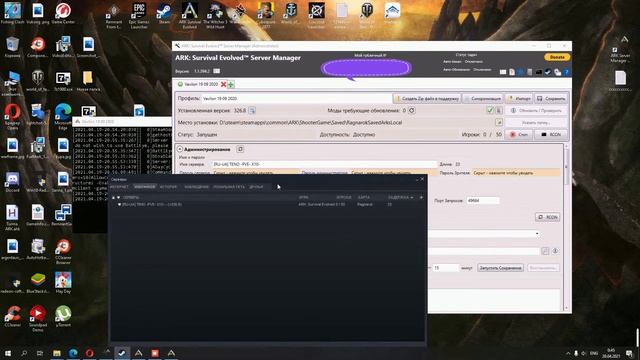
Task: Open The Witcher 3 Wild Hunt shortcut
Action: (x=215, y=16)
